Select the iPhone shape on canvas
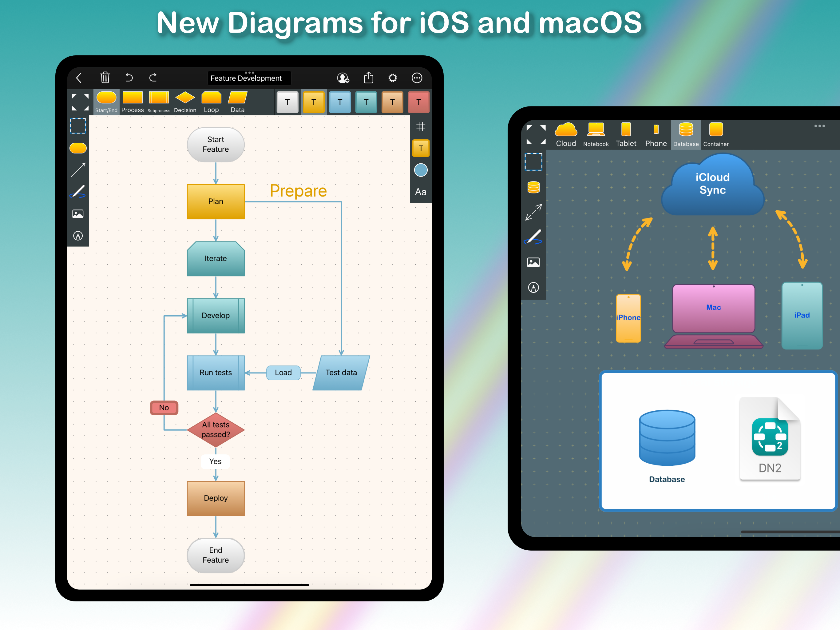The image size is (840, 630). point(628,318)
